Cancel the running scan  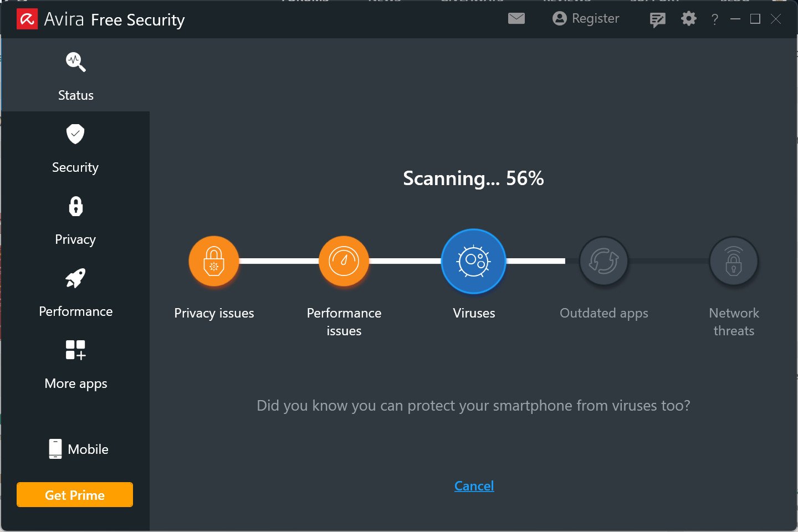pos(474,486)
